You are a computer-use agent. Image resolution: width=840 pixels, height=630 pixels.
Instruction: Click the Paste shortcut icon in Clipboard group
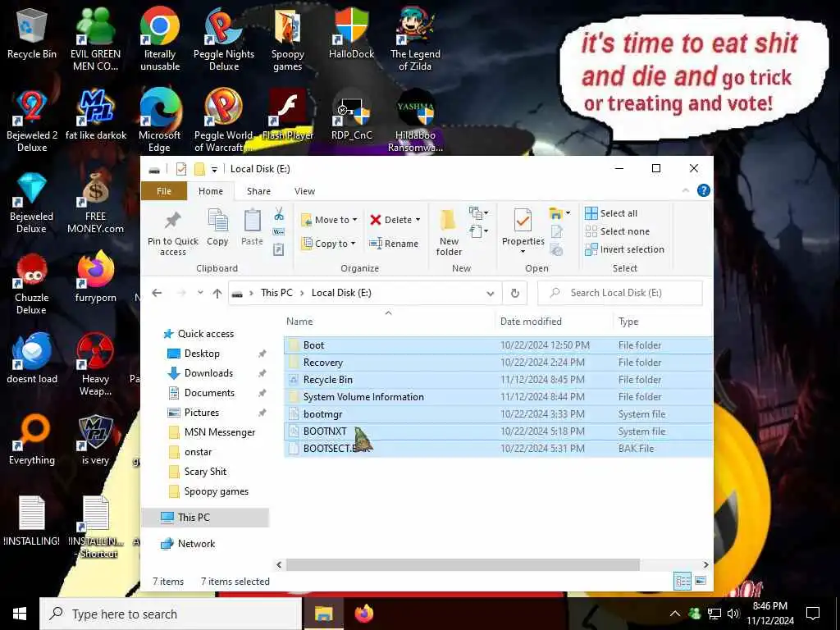tap(279, 249)
